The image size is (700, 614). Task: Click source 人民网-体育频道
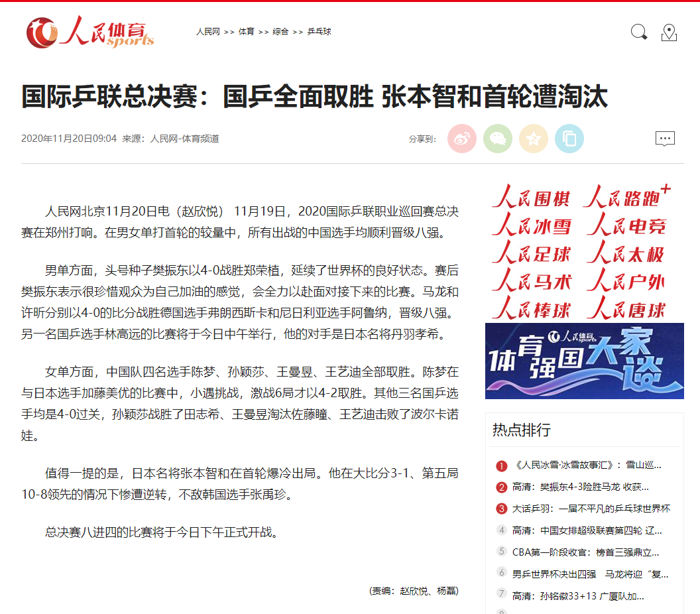pos(184,139)
